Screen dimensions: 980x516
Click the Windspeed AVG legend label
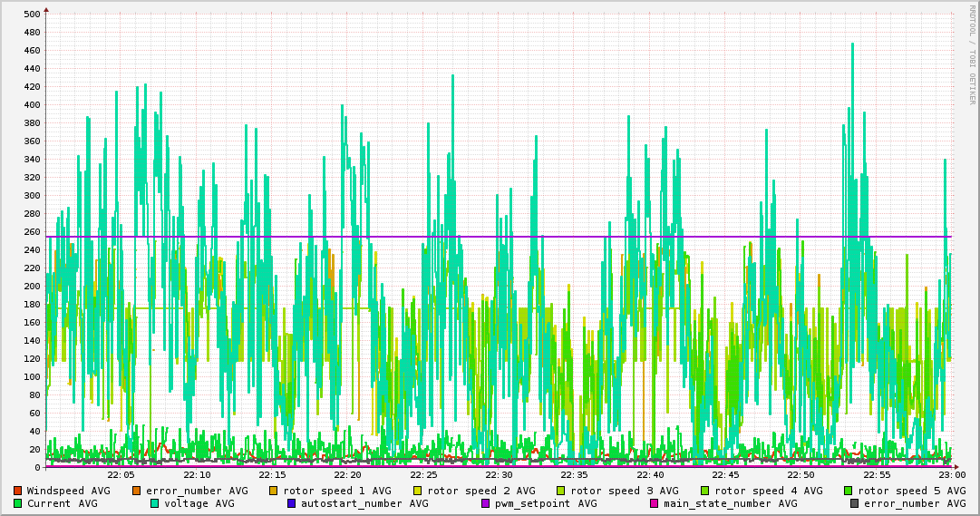tap(68, 491)
